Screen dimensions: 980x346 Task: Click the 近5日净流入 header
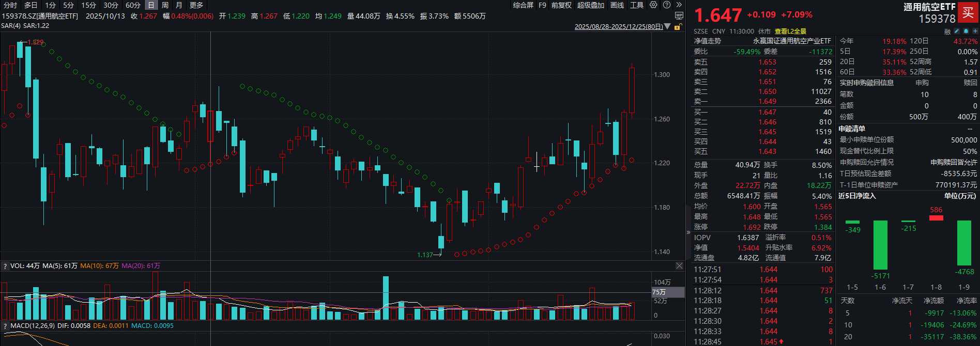(857, 196)
